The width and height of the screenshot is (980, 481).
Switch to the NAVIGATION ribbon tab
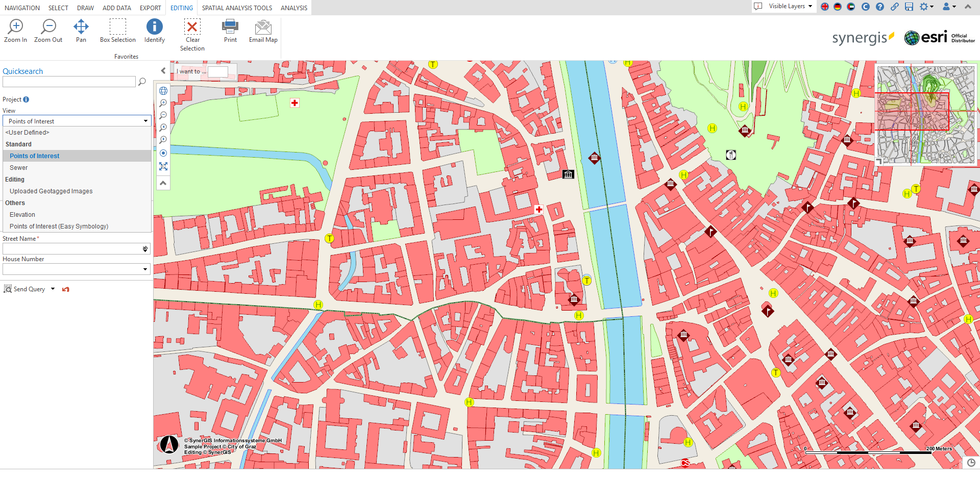point(22,8)
